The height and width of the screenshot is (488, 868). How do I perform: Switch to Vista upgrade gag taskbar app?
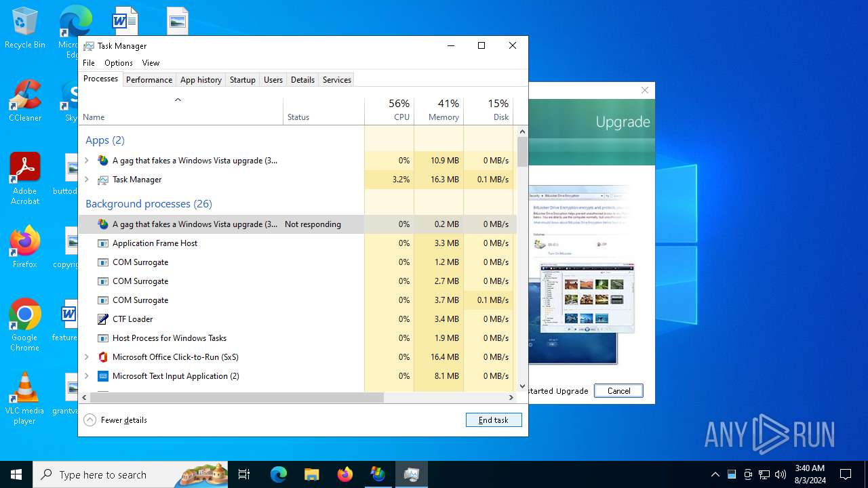pos(378,474)
